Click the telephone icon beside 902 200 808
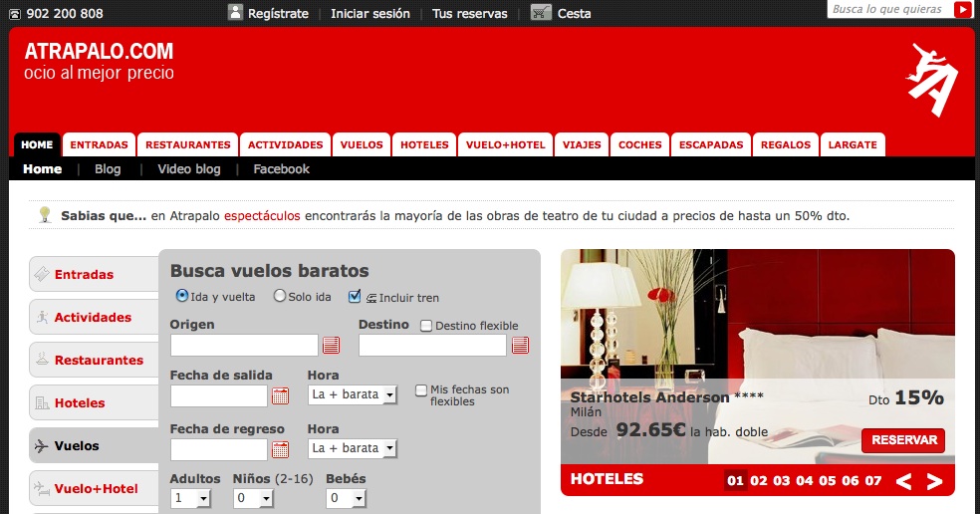The image size is (980, 514). 14,14
